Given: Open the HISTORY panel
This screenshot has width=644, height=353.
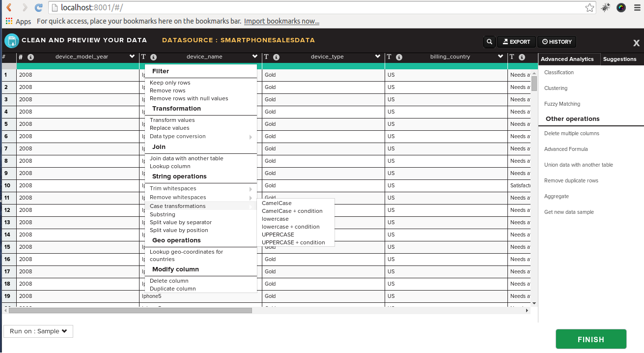Looking at the screenshot, I should pos(557,42).
